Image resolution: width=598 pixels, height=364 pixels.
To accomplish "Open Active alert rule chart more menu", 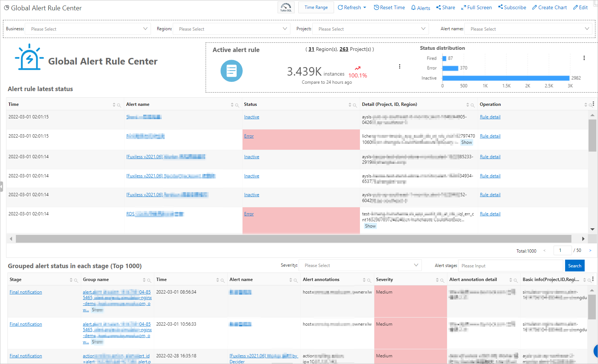I will (399, 66).
